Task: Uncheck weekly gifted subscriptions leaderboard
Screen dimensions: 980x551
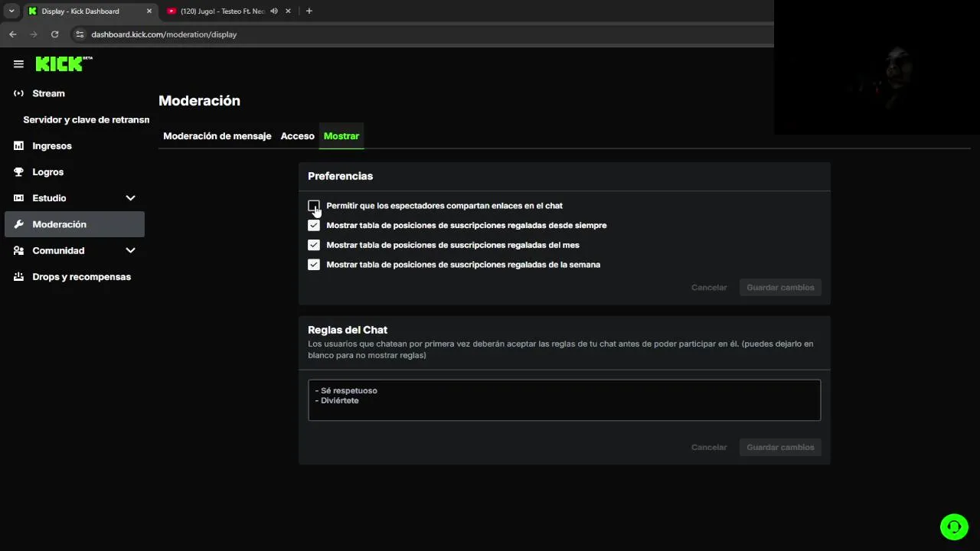Action: [314, 265]
